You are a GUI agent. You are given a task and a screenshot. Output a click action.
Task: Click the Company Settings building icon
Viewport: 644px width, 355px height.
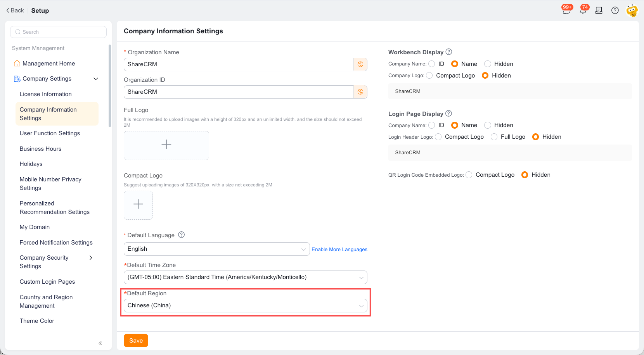coord(17,79)
